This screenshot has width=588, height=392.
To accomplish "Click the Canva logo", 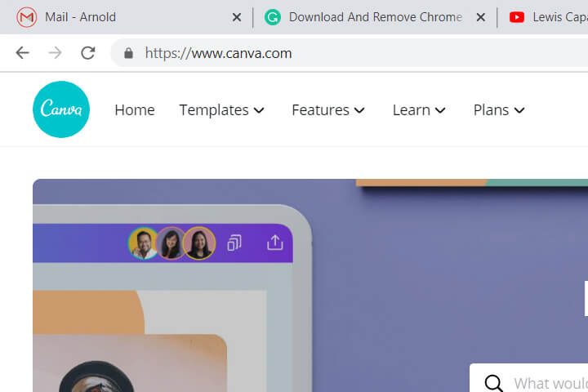I will [61, 109].
